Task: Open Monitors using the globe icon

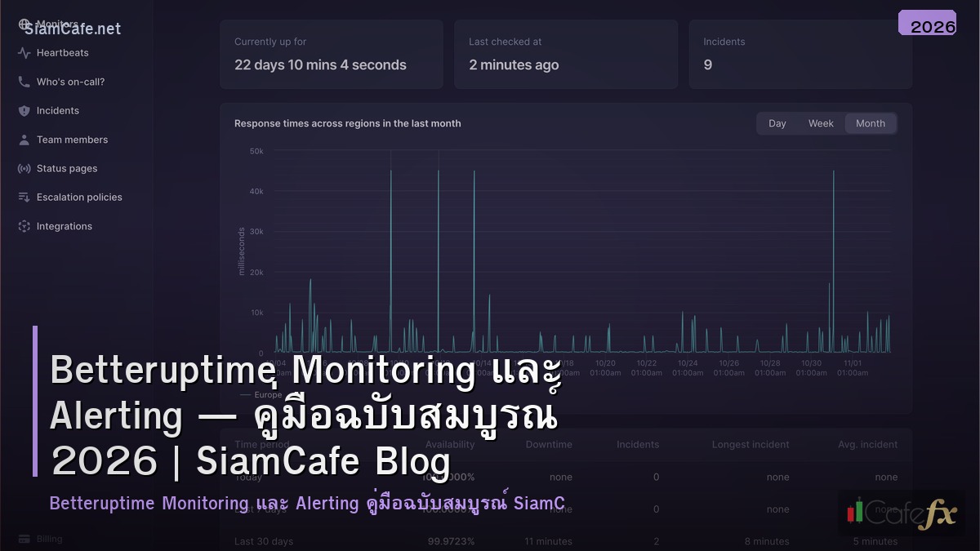Action: (x=24, y=23)
